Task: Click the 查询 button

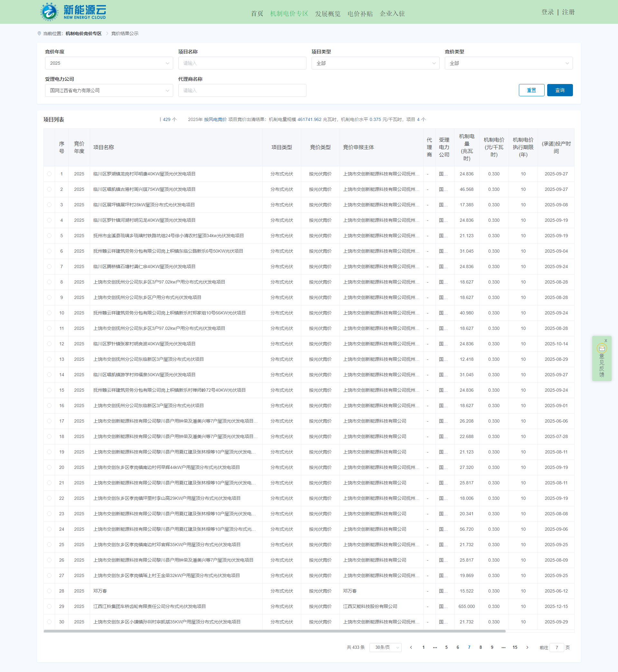Action: [559, 90]
